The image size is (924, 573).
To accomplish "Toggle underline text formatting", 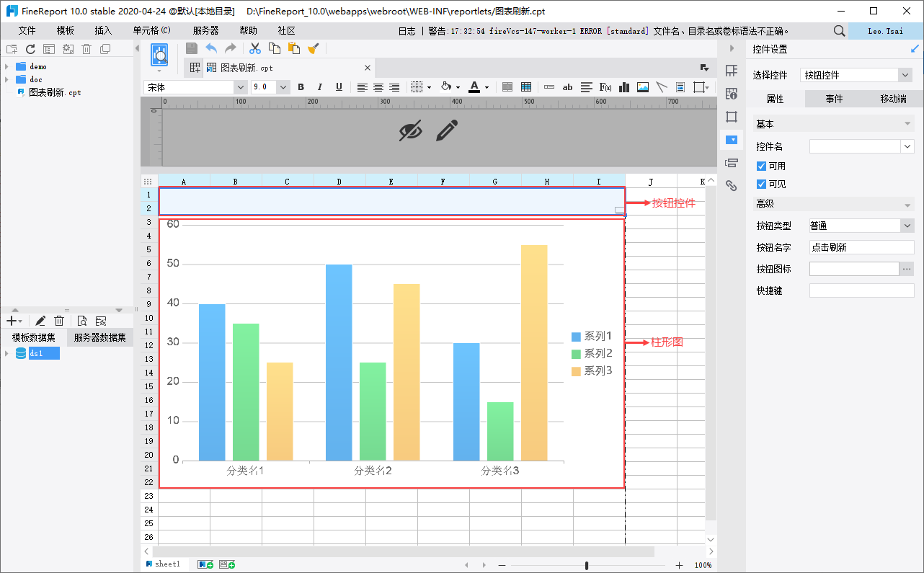I will pos(339,87).
